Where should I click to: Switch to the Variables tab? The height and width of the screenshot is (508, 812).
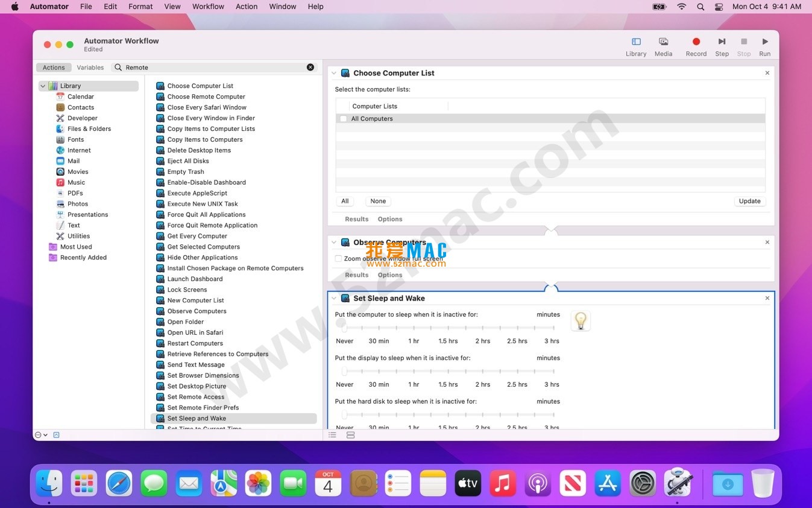90,68
